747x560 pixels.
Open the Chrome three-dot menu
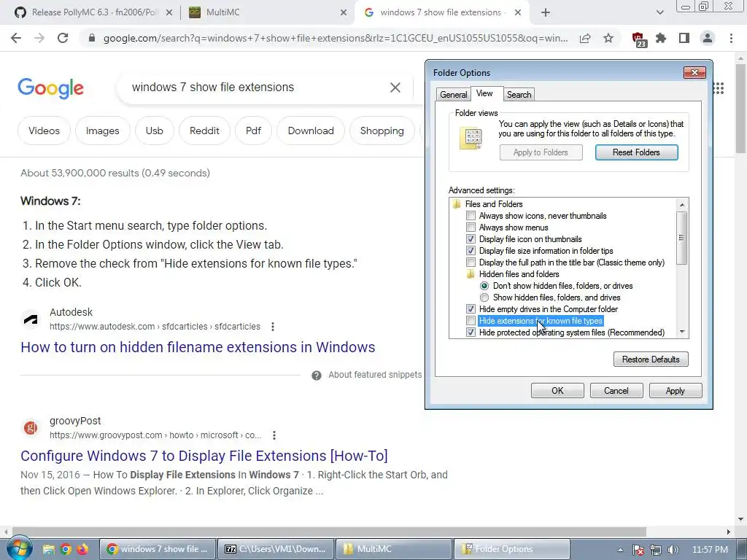[x=731, y=38]
